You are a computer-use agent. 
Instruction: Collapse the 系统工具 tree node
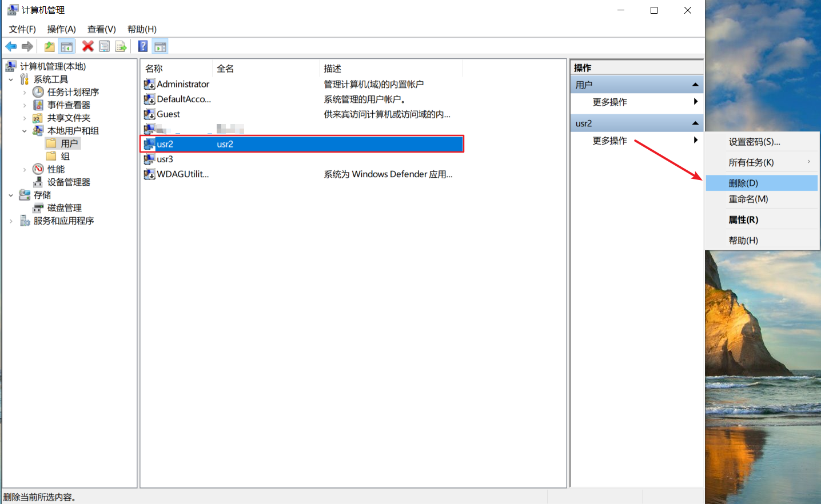coord(11,79)
